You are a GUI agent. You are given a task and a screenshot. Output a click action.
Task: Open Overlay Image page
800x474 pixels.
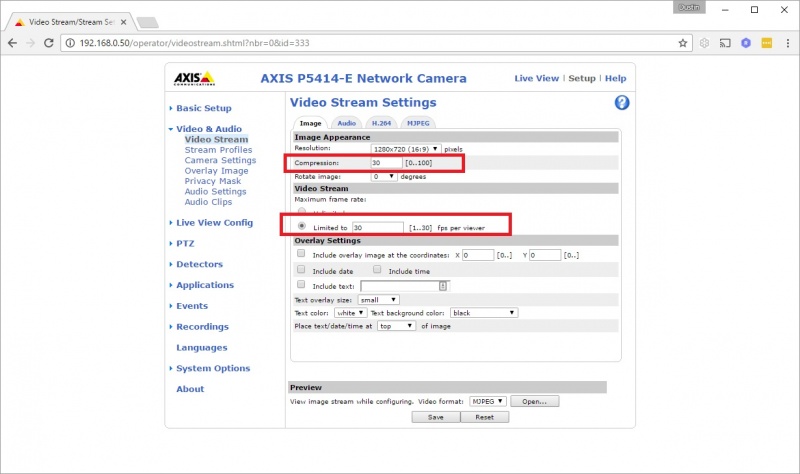(216, 171)
